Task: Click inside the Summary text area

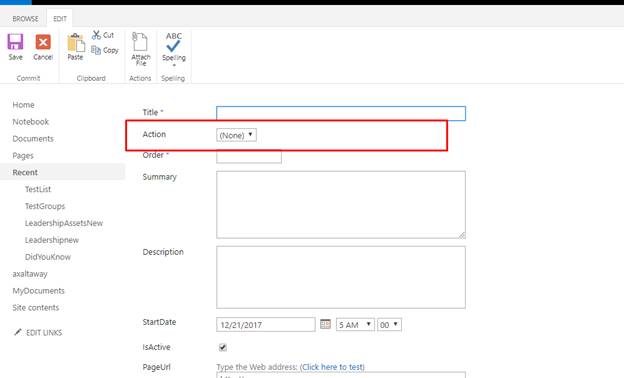Action: pyautogui.click(x=341, y=205)
